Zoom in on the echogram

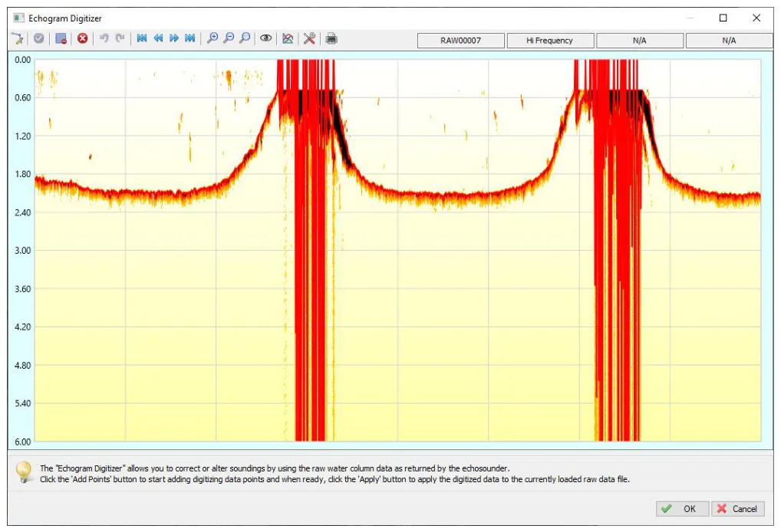click(213, 38)
